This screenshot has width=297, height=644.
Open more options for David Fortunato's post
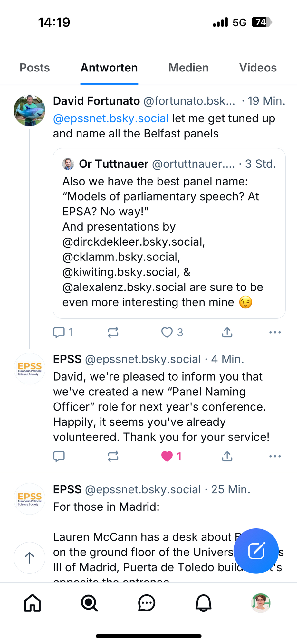click(275, 332)
